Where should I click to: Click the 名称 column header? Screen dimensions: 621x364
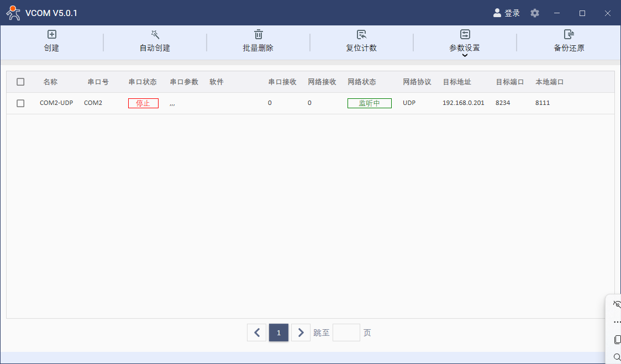click(50, 82)
